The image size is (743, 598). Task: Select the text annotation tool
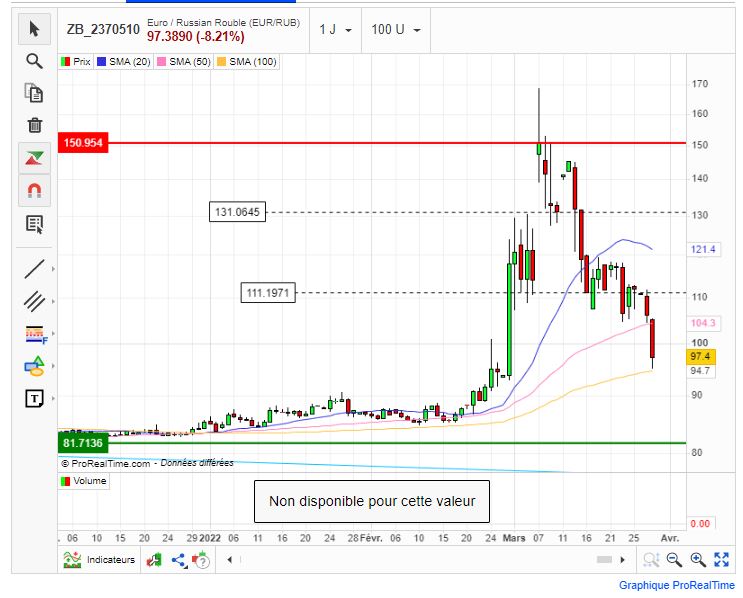point(35,398)
